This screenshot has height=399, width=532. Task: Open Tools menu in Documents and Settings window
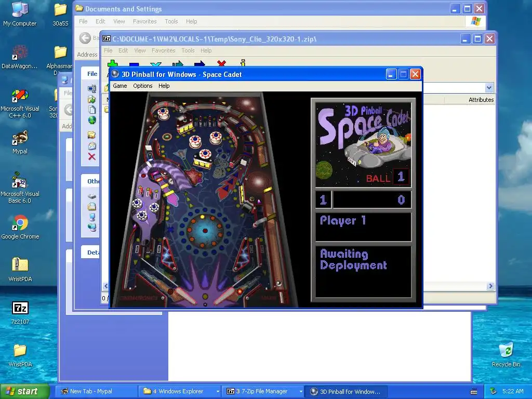tap(171, 21)
